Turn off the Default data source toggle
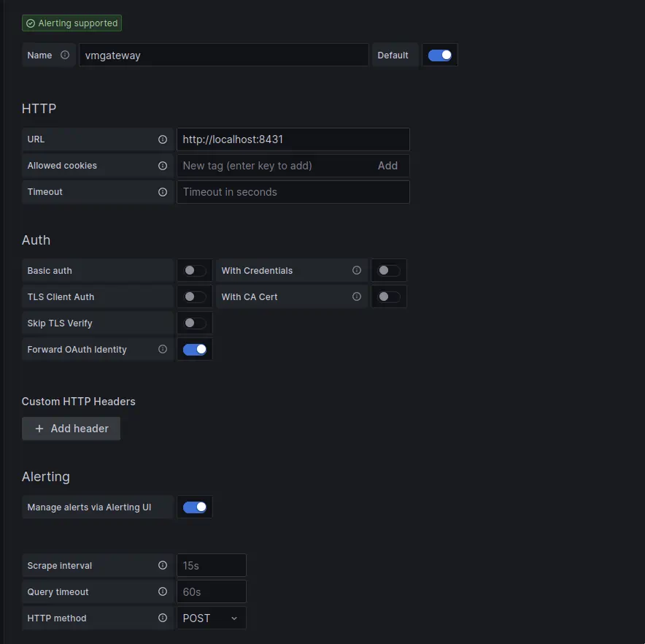Screen dimensions: 645x644 coord(440,55)
